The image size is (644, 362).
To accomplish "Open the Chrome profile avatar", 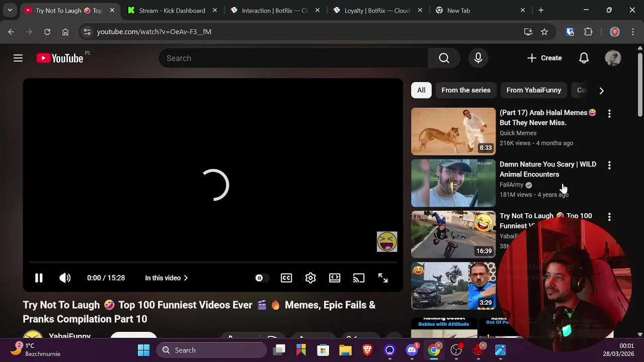I will point(614,32).
